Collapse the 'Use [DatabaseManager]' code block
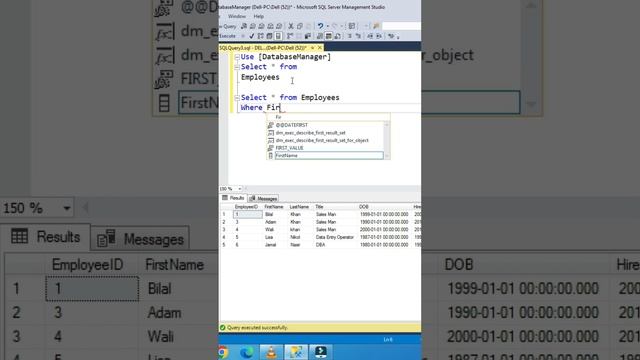 (x=237, y=57)
